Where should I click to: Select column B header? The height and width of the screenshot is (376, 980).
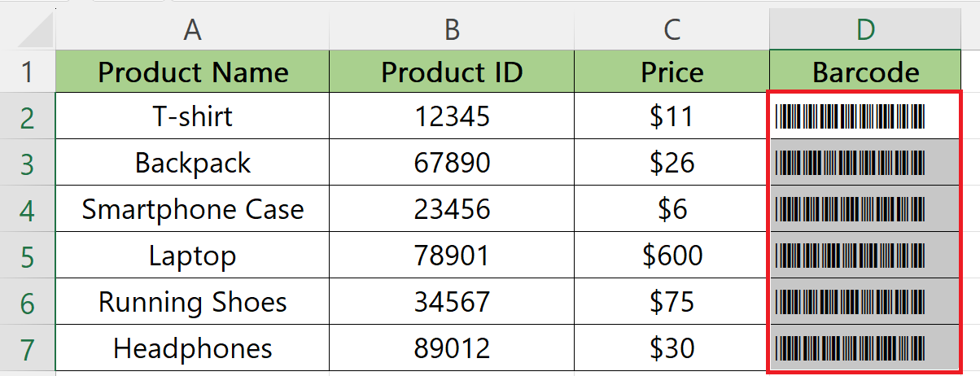[x=452, y=30]
